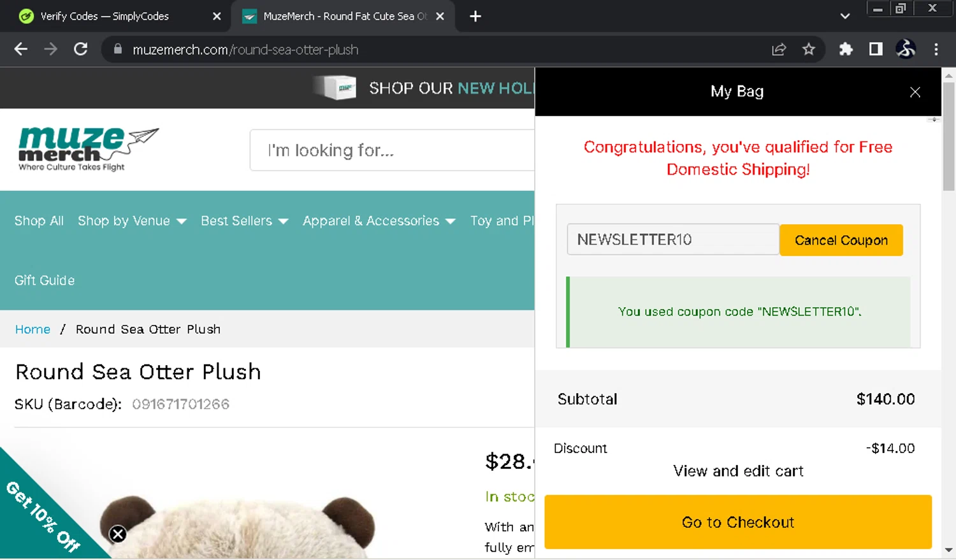Click the coupon used confirmation message
Image resolution: width=956 pixels, height=560 pixels.
[x=739, y=312]
